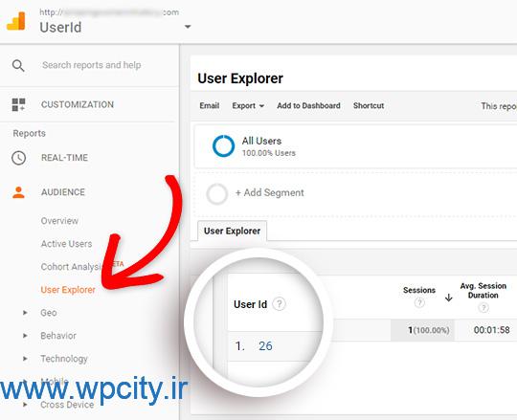The width and height of the screenshot is (517, 420).
Task: Click the Avg. Session Duration help icon
Action: 483,308
